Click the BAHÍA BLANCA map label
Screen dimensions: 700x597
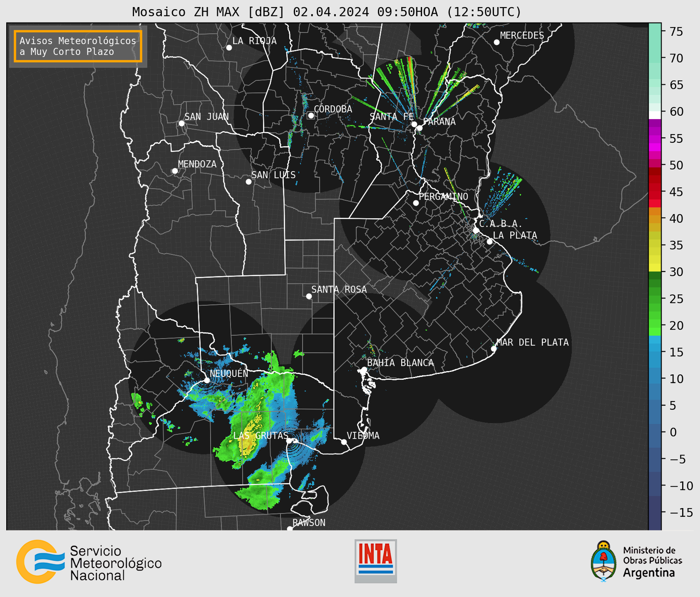(400, 363)
